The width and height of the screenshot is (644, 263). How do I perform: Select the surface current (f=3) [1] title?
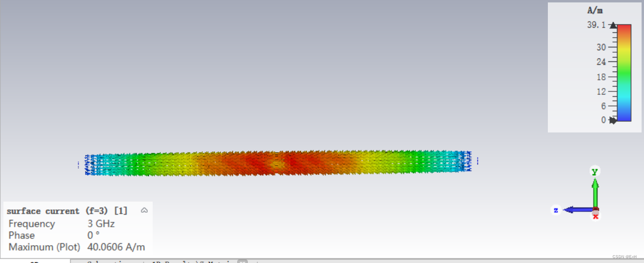(x=67, y=211)
